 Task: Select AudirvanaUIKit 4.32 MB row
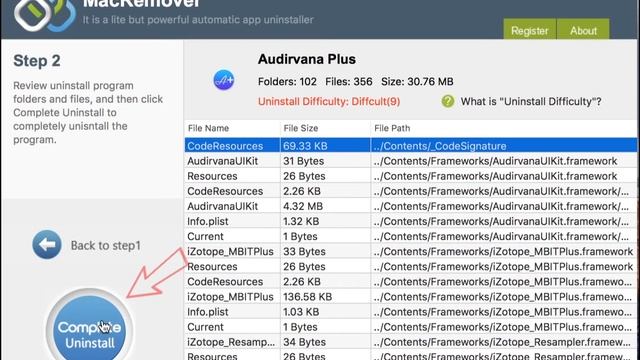click(x=411, y=206)
